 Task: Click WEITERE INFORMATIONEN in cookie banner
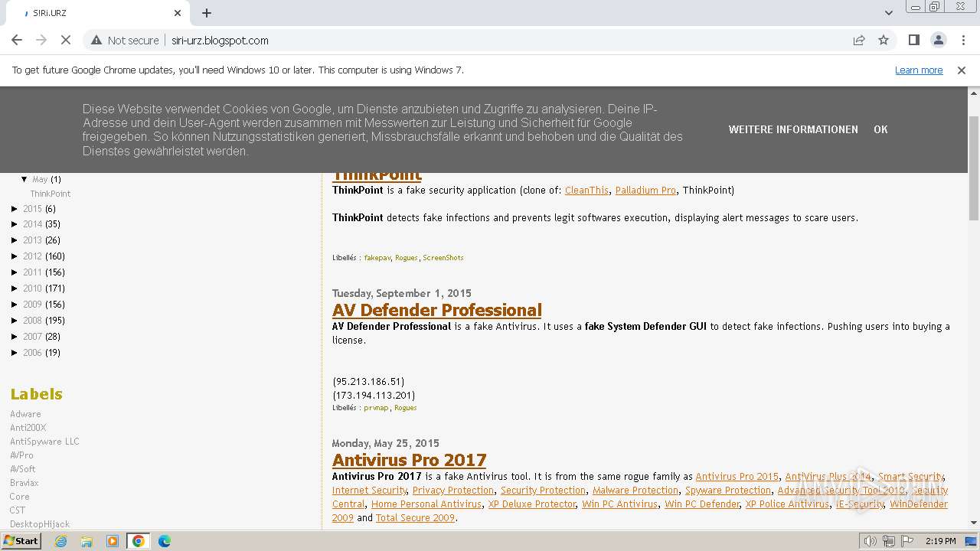pyautogui.click(x=793, y=129)
